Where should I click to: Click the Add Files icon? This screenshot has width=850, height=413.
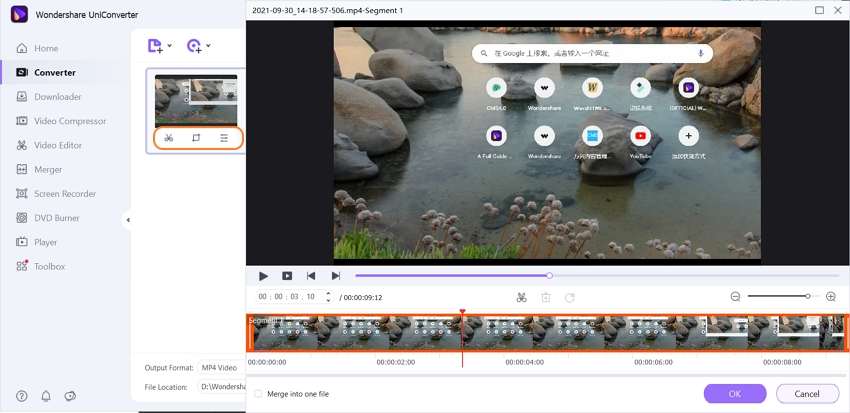(x=155, y=46)
